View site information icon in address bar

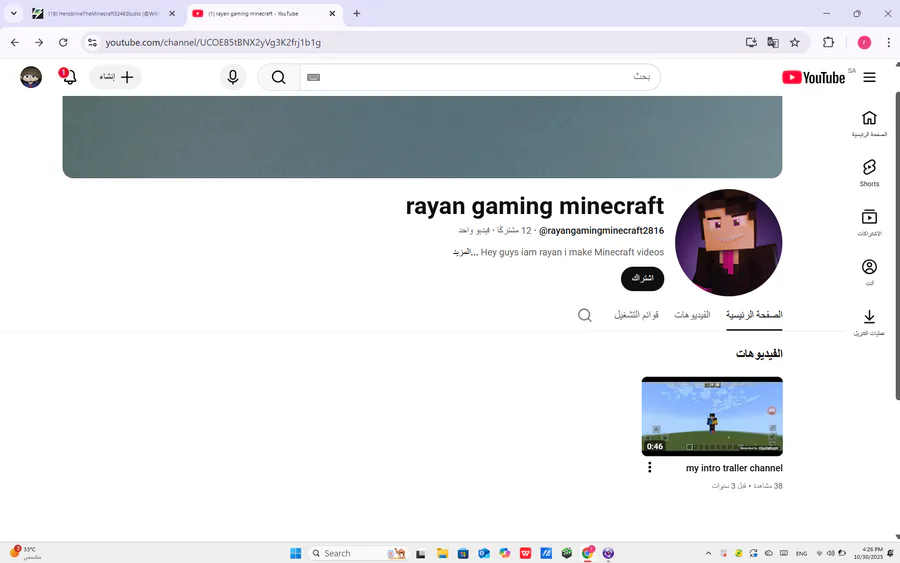pyautogui.click(x=92, y=42)
